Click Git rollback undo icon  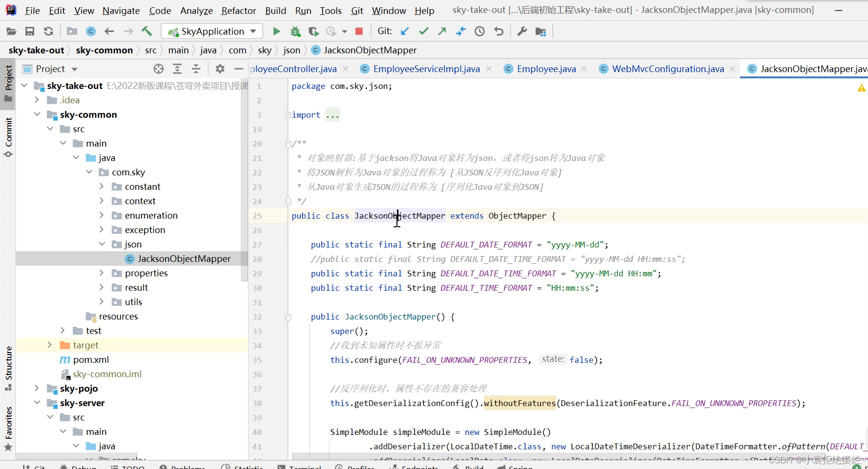pos(499,31)
